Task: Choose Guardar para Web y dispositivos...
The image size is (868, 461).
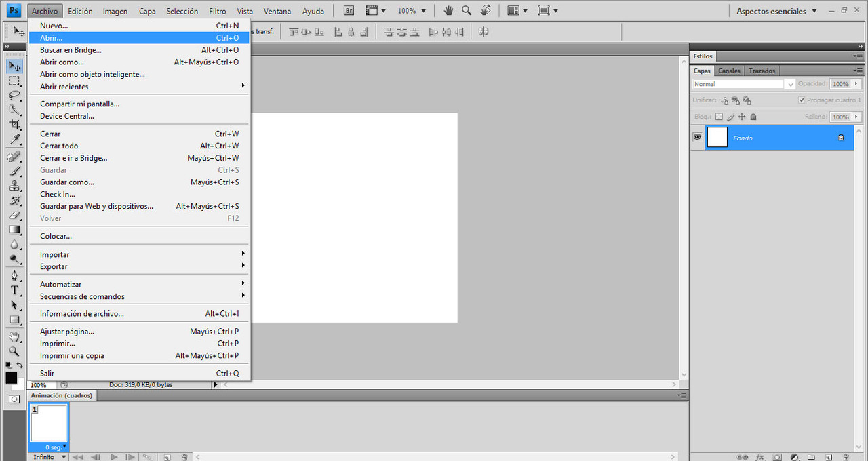Action: coord(140,206)
